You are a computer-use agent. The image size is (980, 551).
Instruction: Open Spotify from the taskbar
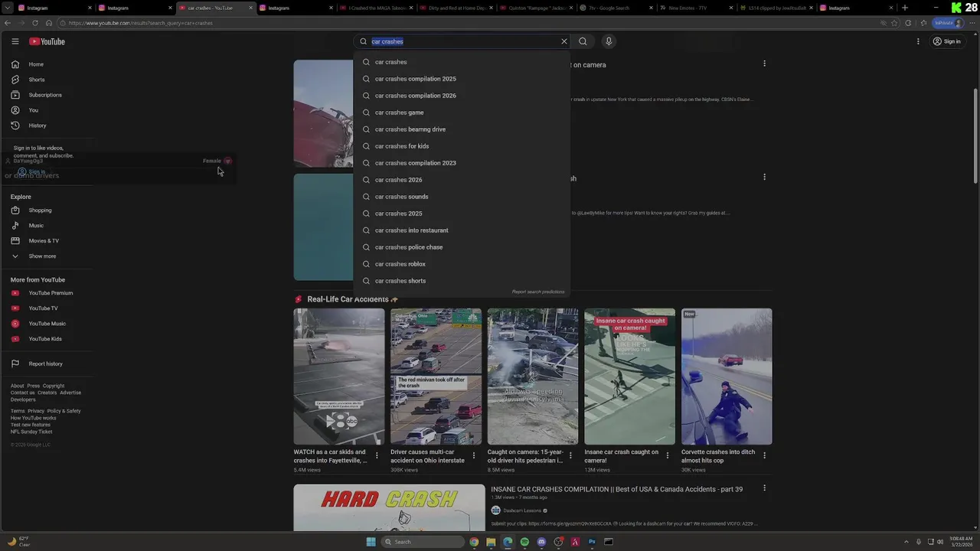click(x=524, y=542)
